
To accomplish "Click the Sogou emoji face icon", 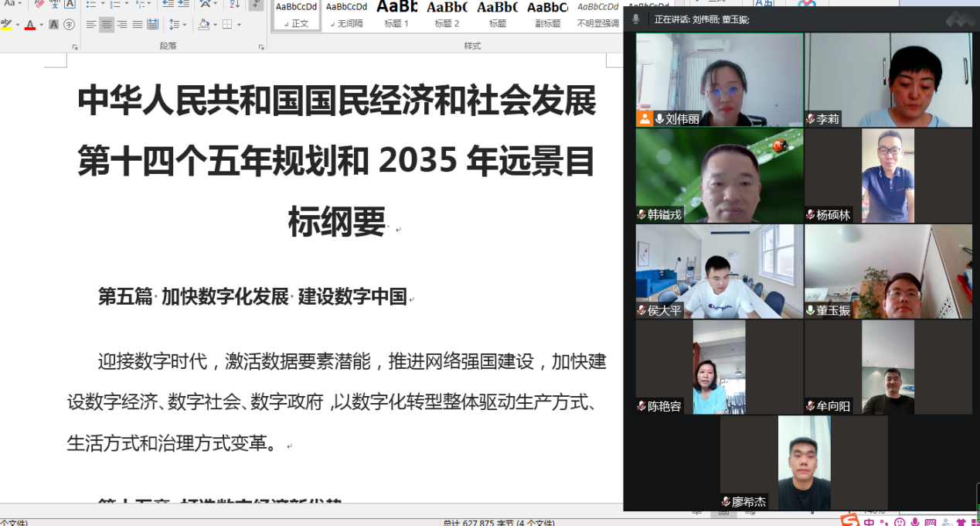I will 900,522.
